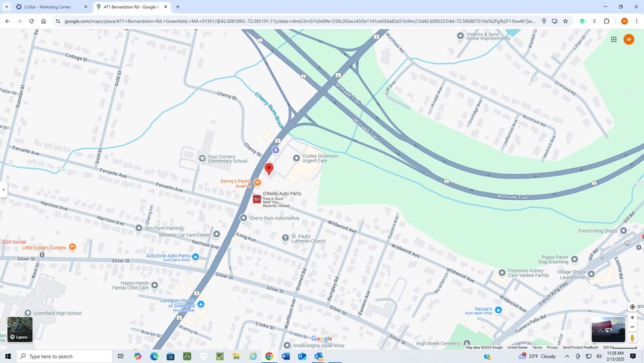Open a new browser tab
The width and height of the screenshot is (644, 363).
point(177,7)
